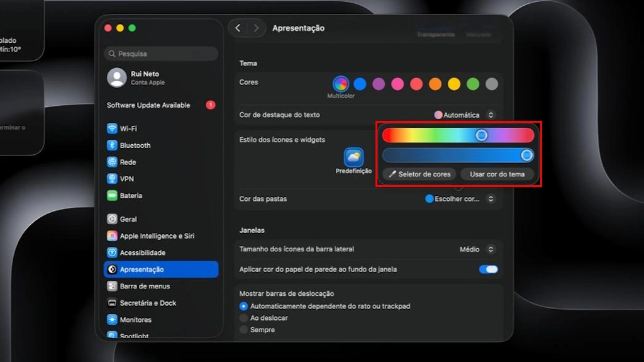Open the Cor das pastas dropdown
This screenshot has width=644, height=362.
[460, 199]
